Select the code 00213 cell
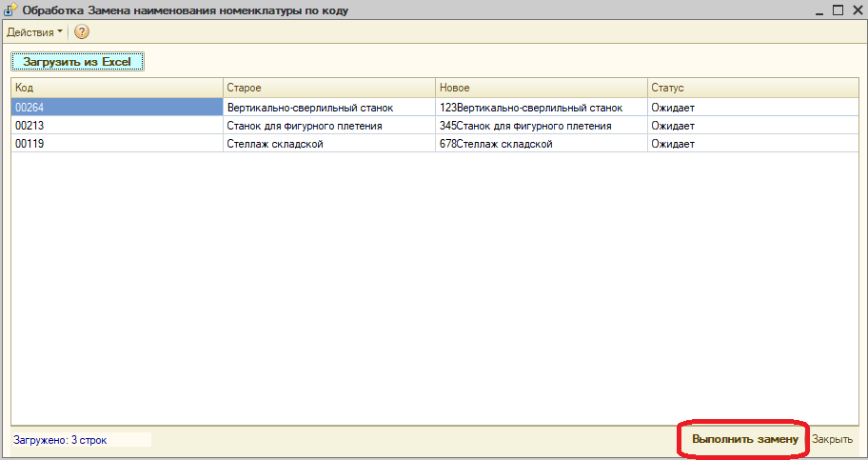Image resolution: width=868 pixels, height=460 pixels. pyautogui.click(x=116, y=126)
